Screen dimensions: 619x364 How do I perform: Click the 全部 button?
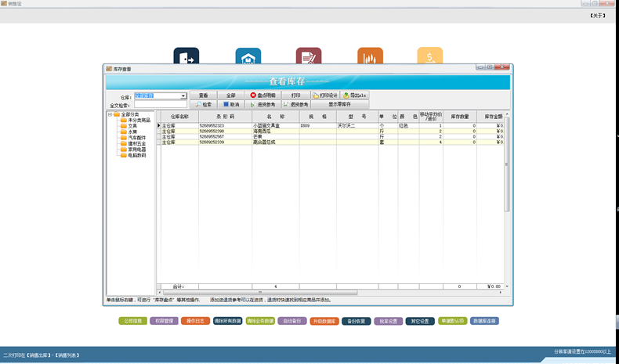point(231,96)
